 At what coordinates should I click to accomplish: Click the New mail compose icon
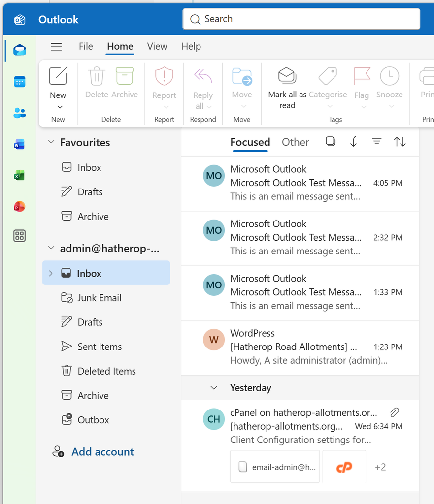[x=58, y=76]
